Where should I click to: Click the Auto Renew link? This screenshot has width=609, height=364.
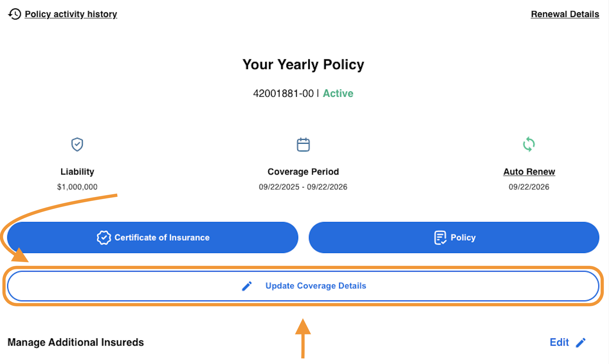coord(529,171)
